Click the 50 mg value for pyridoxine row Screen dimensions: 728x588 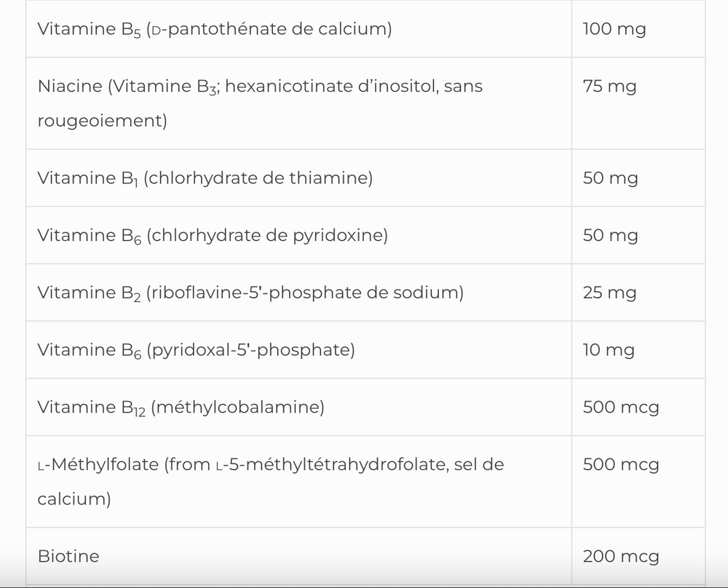click(610, 236)
